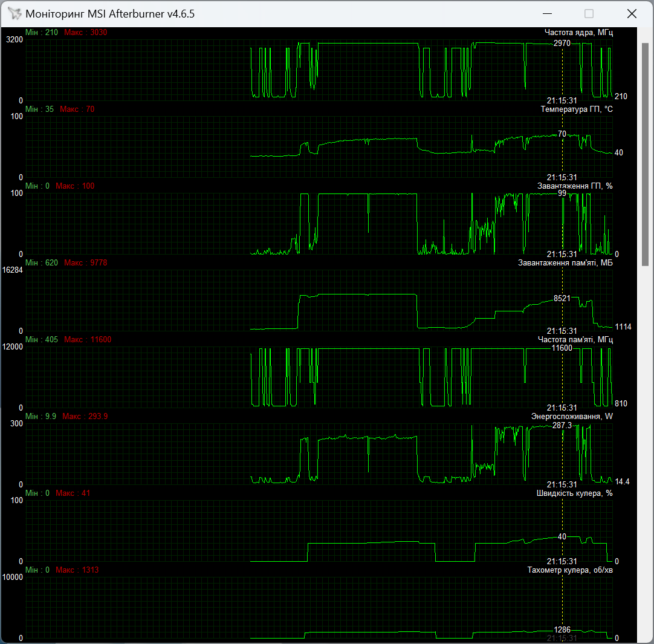
Task: Click the 'Швидкість кулера, %' graph title
Action: click(574, 493)
